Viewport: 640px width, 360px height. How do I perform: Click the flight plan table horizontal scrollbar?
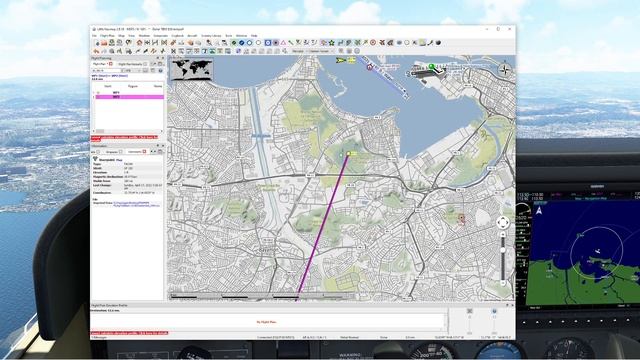tap(127, 131)
